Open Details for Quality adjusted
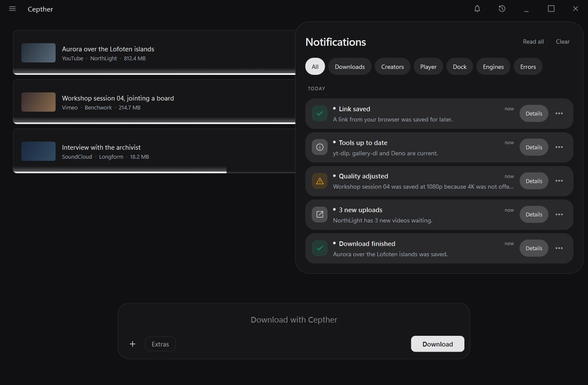The height and width of the screenshot is (385, 588). (534, 181)
